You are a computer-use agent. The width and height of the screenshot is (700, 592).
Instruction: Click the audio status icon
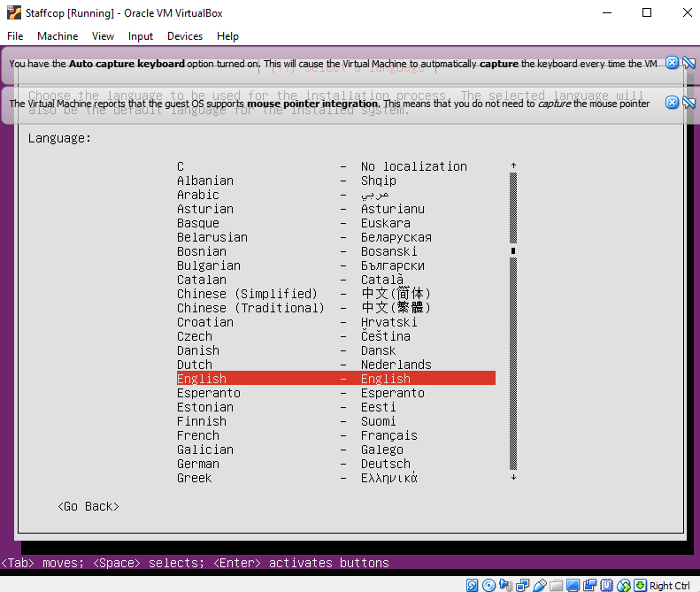[x=504, y=585]
